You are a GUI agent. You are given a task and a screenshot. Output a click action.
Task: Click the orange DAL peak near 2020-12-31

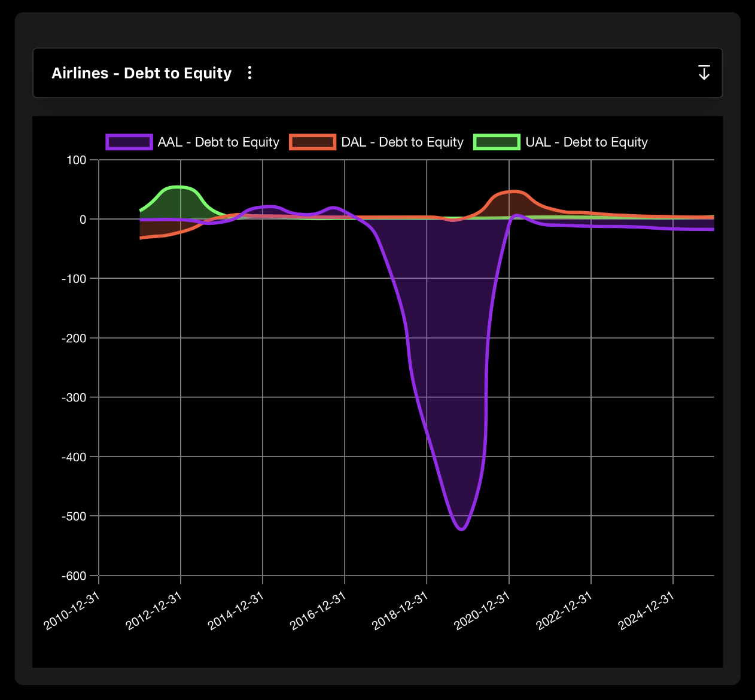click(513, 192)
